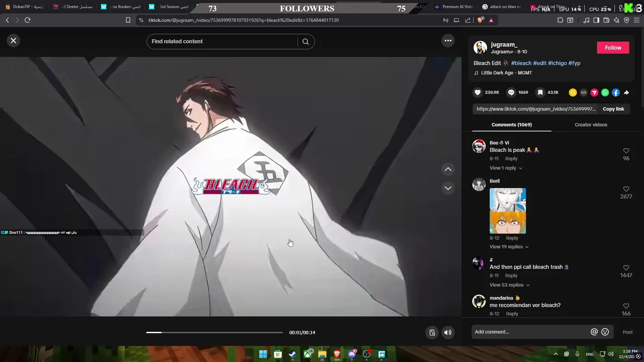Like the 'ppl call bleach trash' comment
Screen dimensions: 644x362
coord(626,268)
